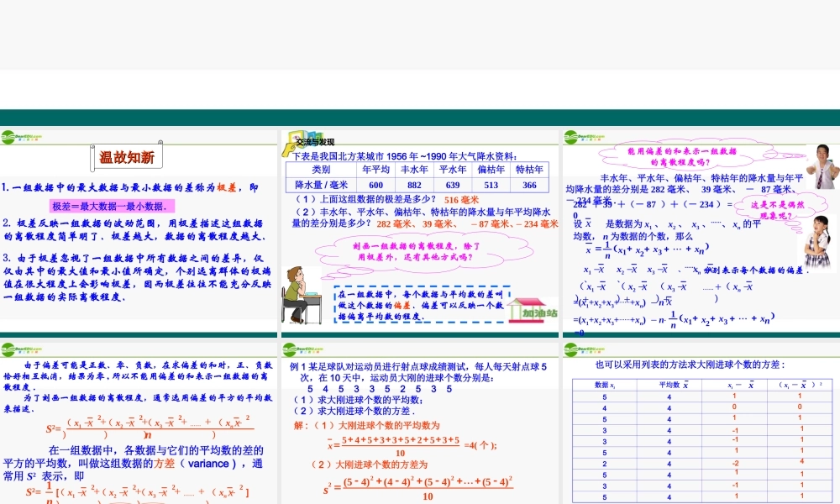This screenshot has width=840, height=504.
Task: Click the rainfall value 600
Action: click(375, 185)
